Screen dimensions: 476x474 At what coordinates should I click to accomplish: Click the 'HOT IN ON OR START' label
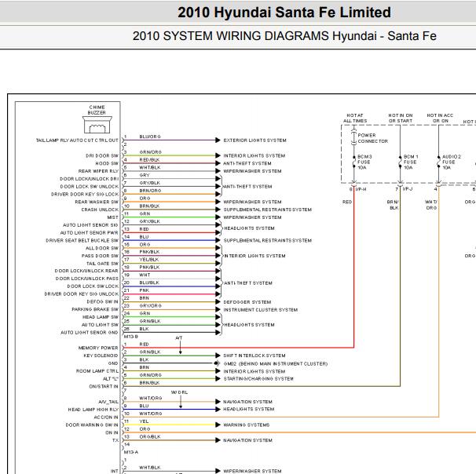[x=401, y=118]
